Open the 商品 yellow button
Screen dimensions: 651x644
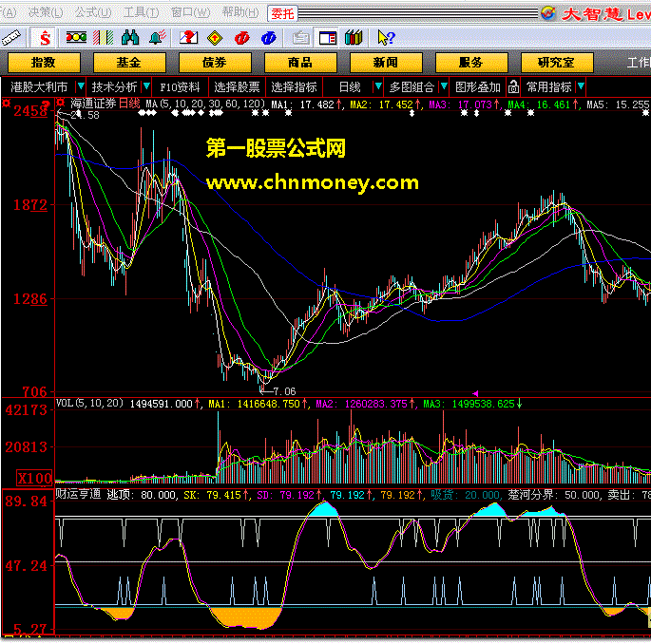click(300, 63)
